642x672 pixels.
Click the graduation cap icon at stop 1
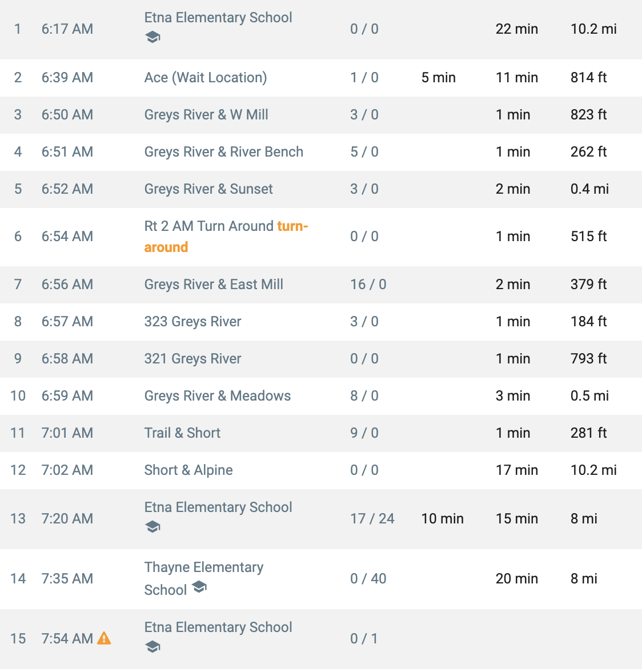click(153, 37)
